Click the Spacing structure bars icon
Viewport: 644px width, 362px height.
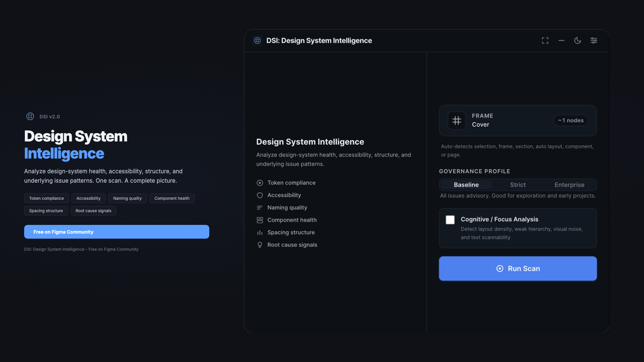260,232
